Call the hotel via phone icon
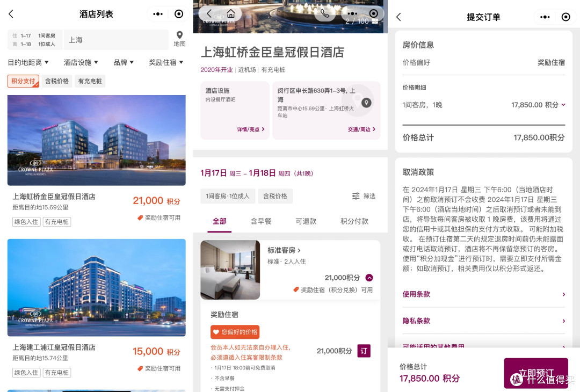580x392 pixels. 324,13
